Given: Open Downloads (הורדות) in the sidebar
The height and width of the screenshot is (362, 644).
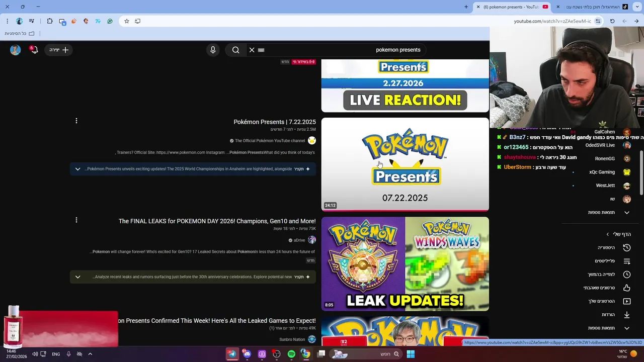Looking at the screenshot, I should pos(616,315).
